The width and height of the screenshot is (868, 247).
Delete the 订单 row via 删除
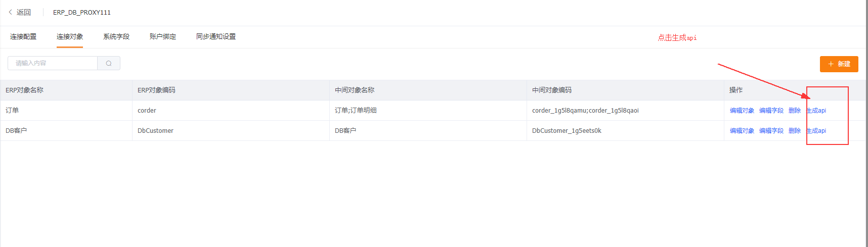pos(795,111)
